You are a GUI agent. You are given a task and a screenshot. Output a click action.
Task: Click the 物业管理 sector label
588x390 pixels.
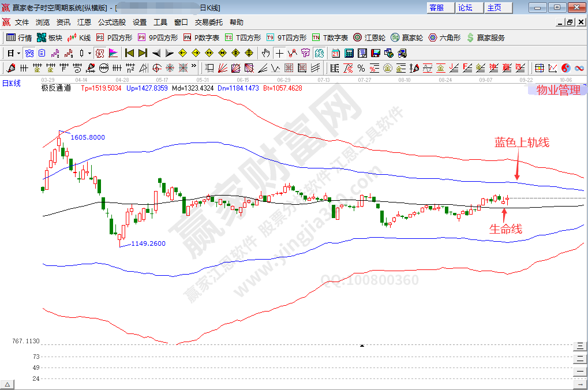558,90
